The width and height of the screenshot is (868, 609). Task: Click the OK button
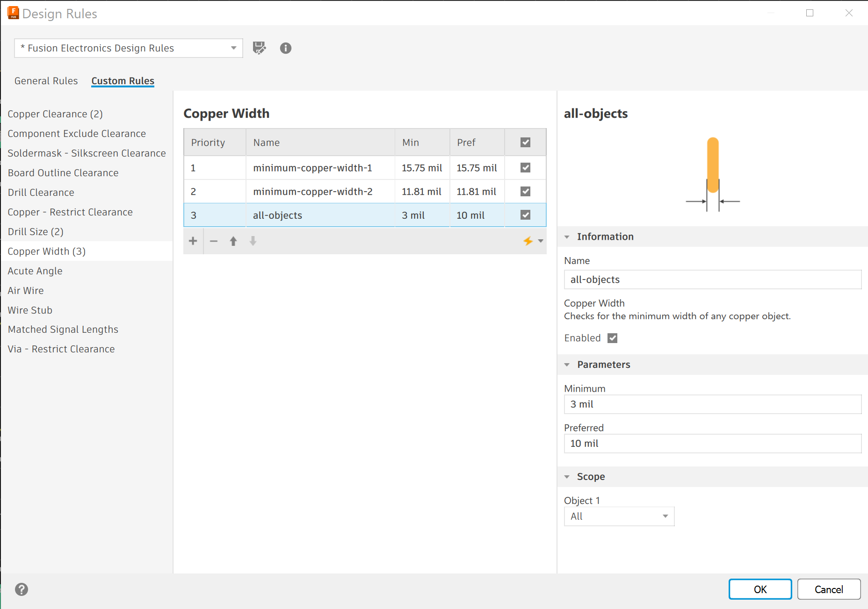click(760, 589)
